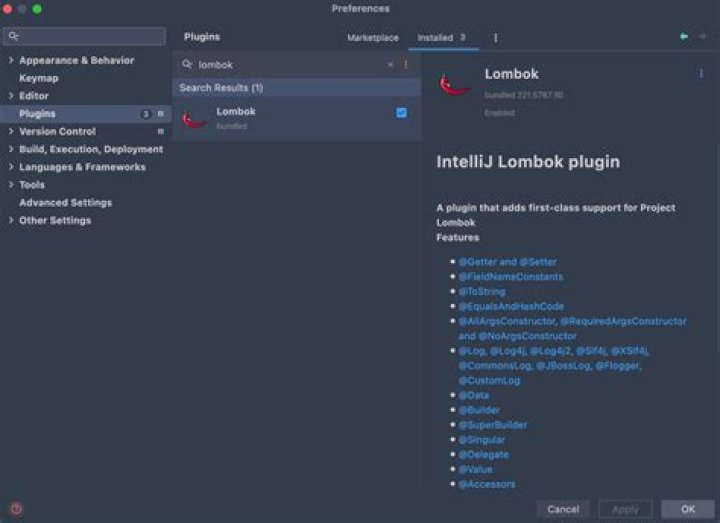The width and height of the screenshot is (720, 523).
Task: Navigate forward with the right arrow
Action: click(702, 36)
